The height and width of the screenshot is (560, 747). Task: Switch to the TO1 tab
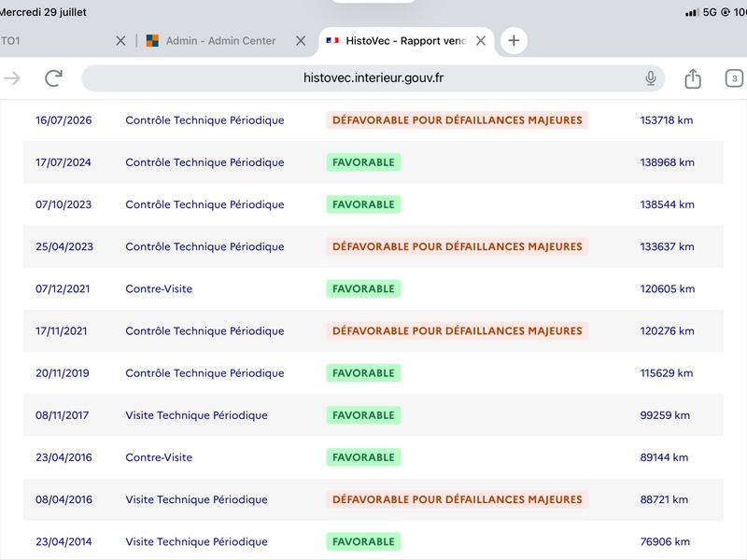tap(10, 41)
